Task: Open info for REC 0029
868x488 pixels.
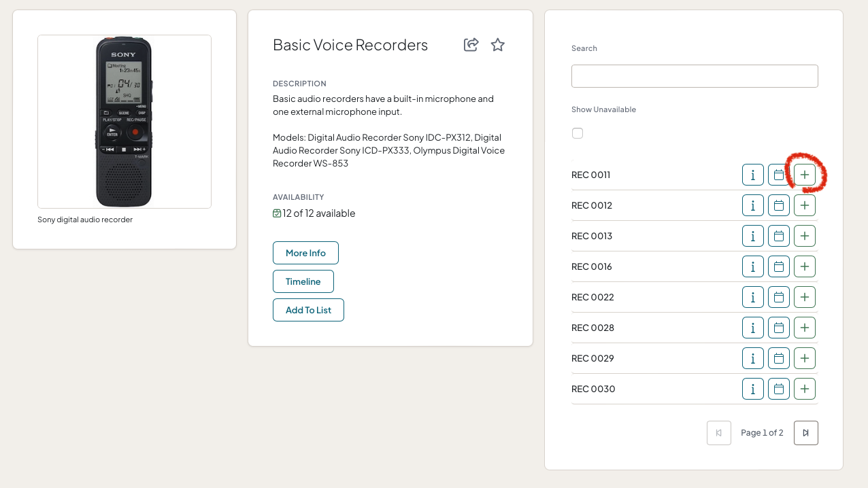Action: [x=753, y=358]
